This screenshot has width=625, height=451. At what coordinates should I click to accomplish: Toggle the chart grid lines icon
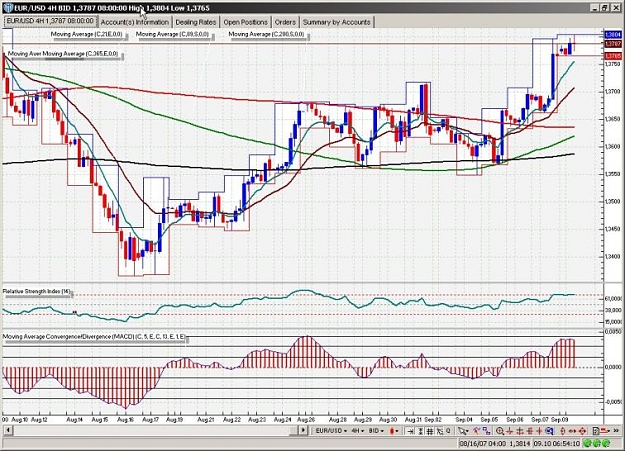point(430,431)
